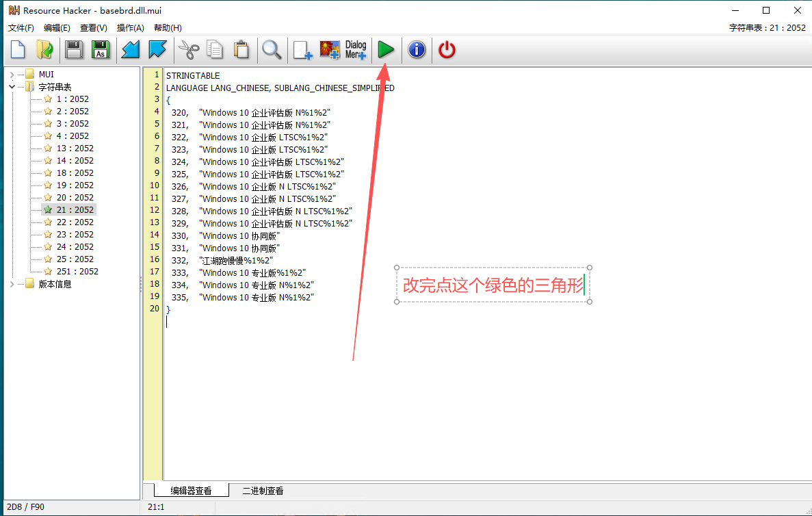Open the 查看(V) menu
This screenshot has height=516, width=812.
(93, 28)
